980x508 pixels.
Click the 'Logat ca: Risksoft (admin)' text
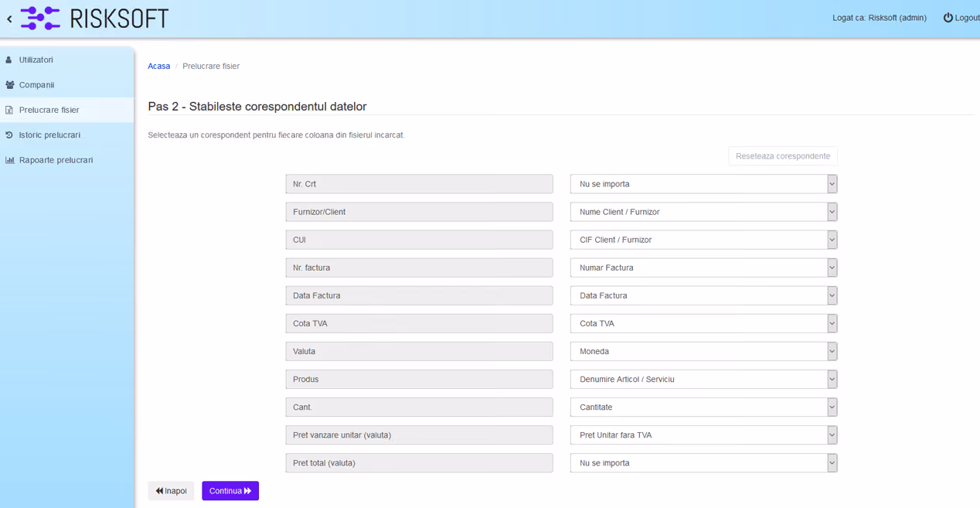tap(879, 18)
